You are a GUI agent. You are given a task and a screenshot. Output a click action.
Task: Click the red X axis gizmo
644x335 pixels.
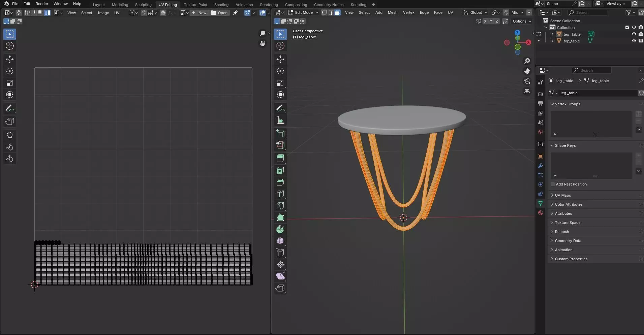pos(528,42)
